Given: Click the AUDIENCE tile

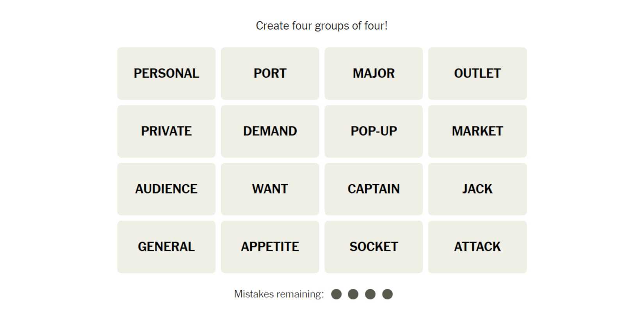Looking at the screenshot, I should coord(166,189).
